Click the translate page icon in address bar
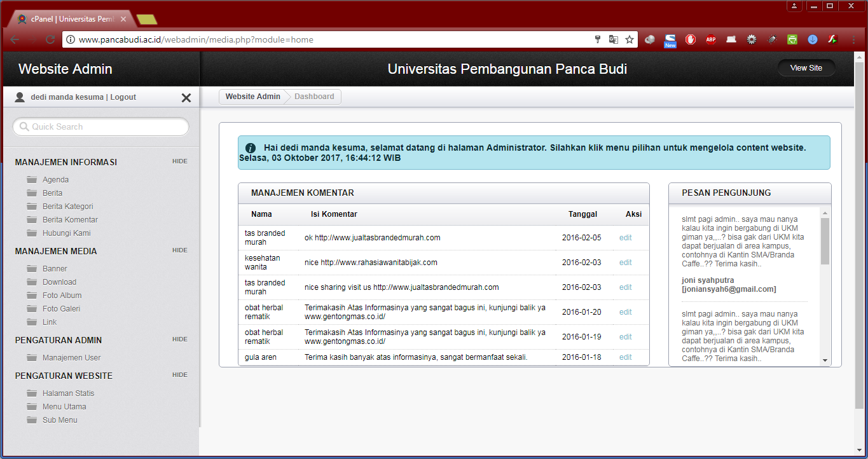 pos(613,39)
